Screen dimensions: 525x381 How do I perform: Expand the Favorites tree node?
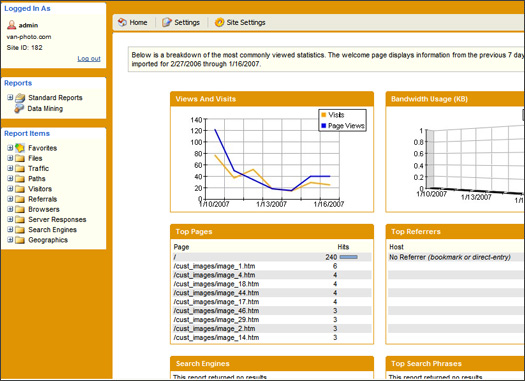click(x=10, y=147)
